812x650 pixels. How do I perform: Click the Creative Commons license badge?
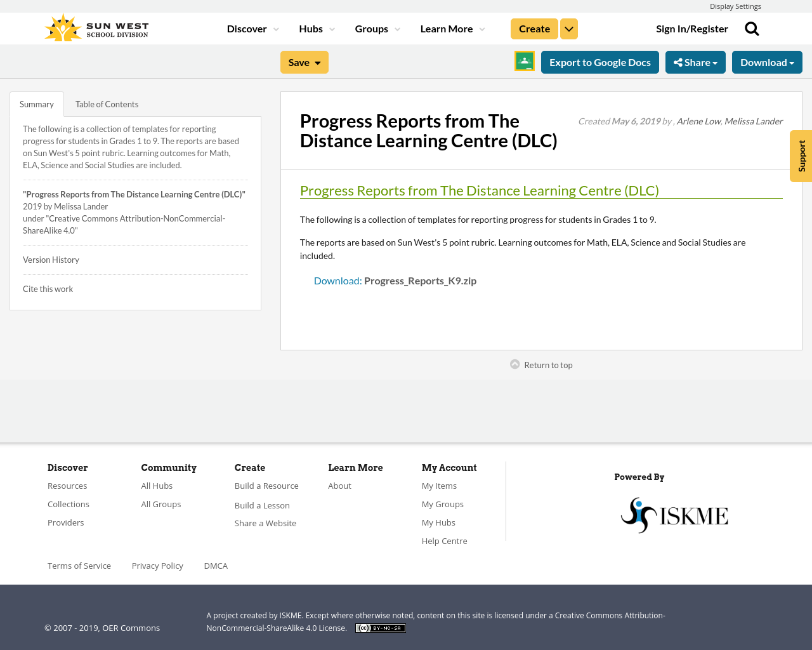380,627
